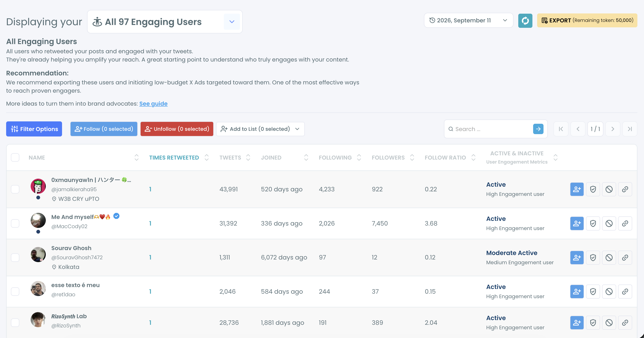Viewport: 644px width, 338px height.
Task: Select the esse texto é meu checkbox
Action: (15, 292)
